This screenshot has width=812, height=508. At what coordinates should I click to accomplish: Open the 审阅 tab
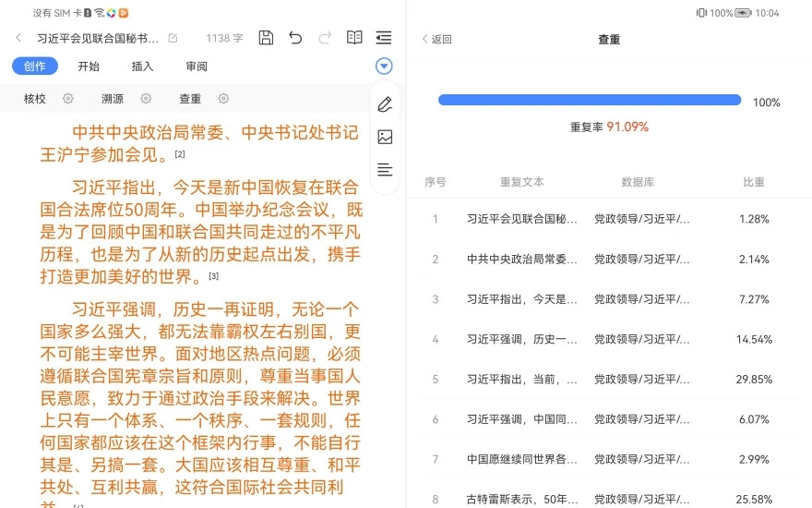click(197, 67)
